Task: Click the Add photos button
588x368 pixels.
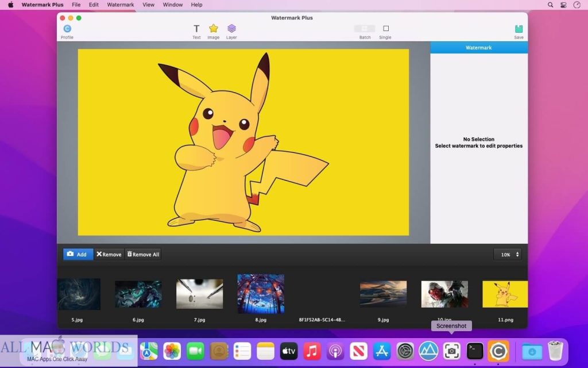Action: [x=78, y=254]
